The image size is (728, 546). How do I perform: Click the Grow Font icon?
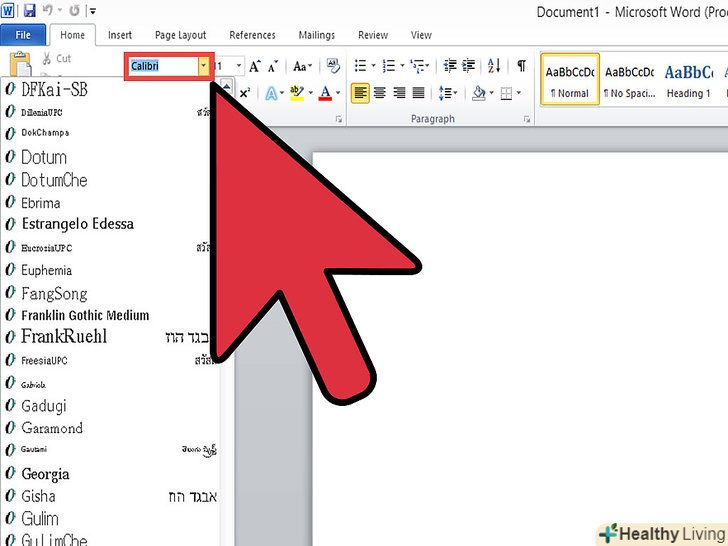coord(254,66)
